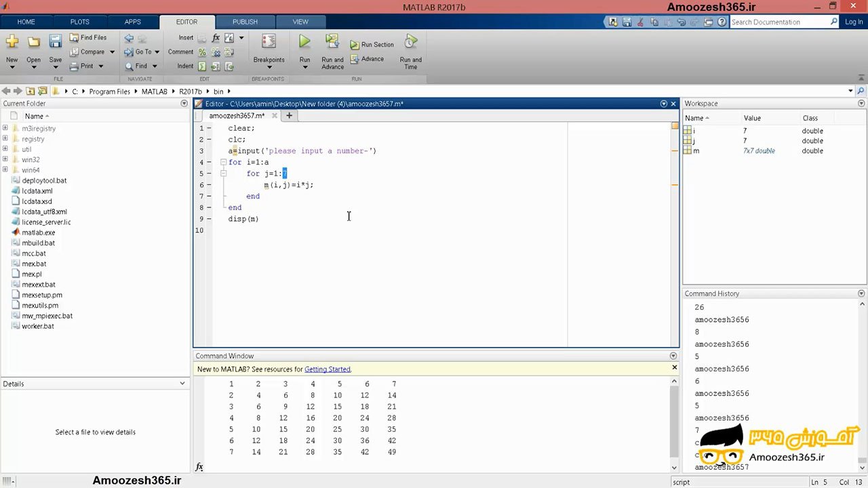Image resolution: width=868 pixels, height=488 pixels.
Task: Open the Compare dropdown arrow
Action: pyautogui.click(x=112, y=52)
